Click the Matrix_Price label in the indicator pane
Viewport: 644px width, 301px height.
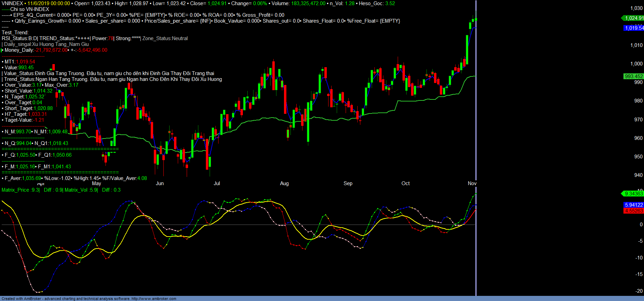[x=15, y=190]
